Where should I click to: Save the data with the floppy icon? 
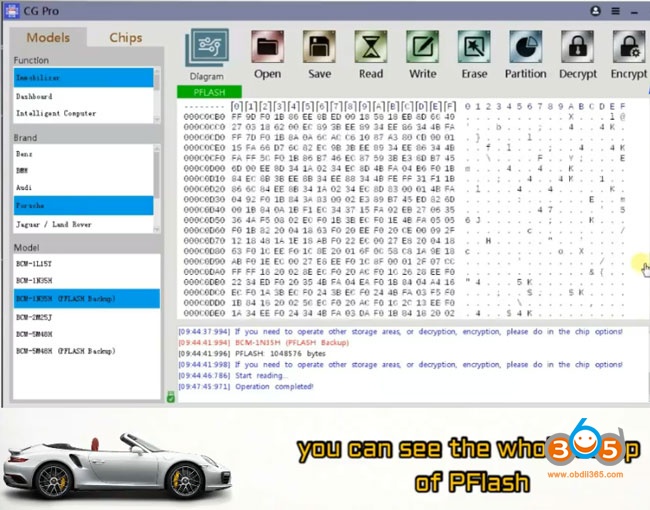pos(319,48)
